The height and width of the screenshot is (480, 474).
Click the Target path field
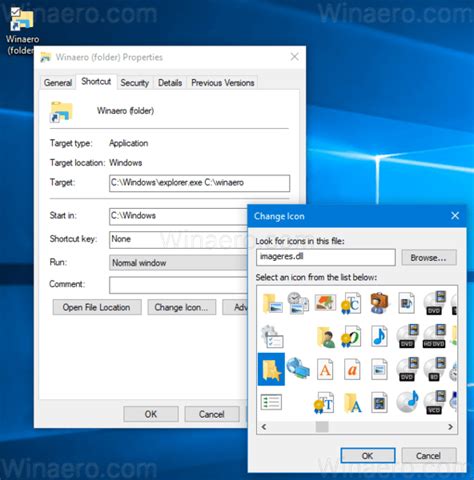[199, 183]
